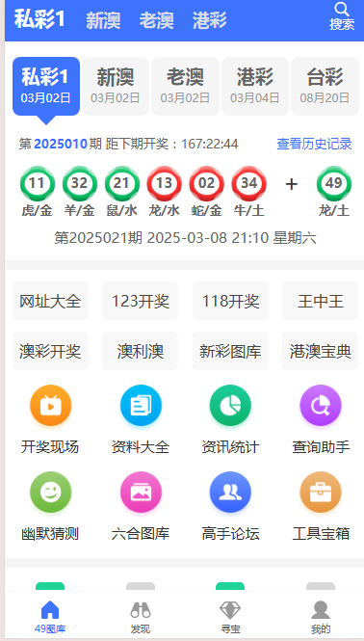This screenshot has width=364, height=641.
Task: Select 台彩 08月20日 card tab
Action: [x=325, y=86]
